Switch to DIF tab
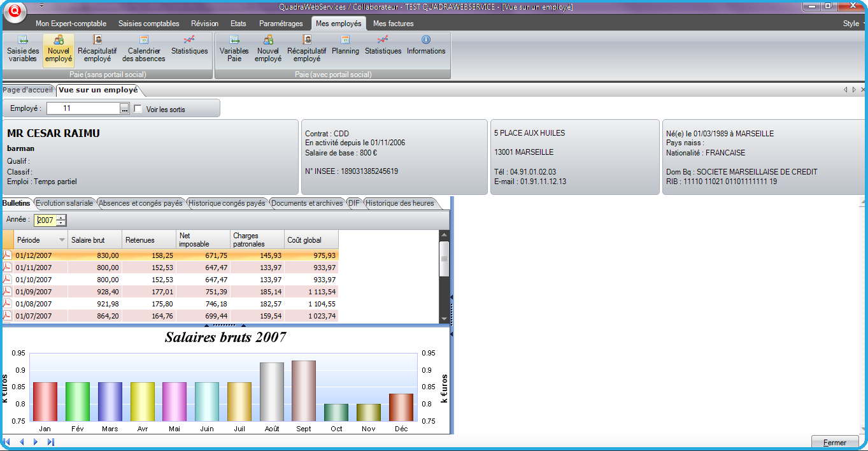 coord(354,203)
